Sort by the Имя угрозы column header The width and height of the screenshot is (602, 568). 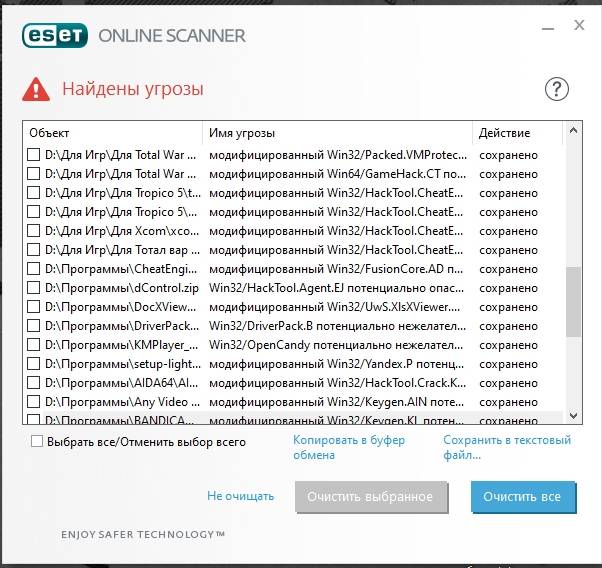[x=338, y=133]
